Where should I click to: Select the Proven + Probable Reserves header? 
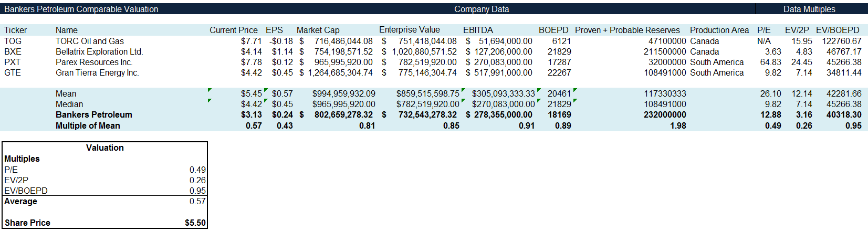tap(627, 30)
